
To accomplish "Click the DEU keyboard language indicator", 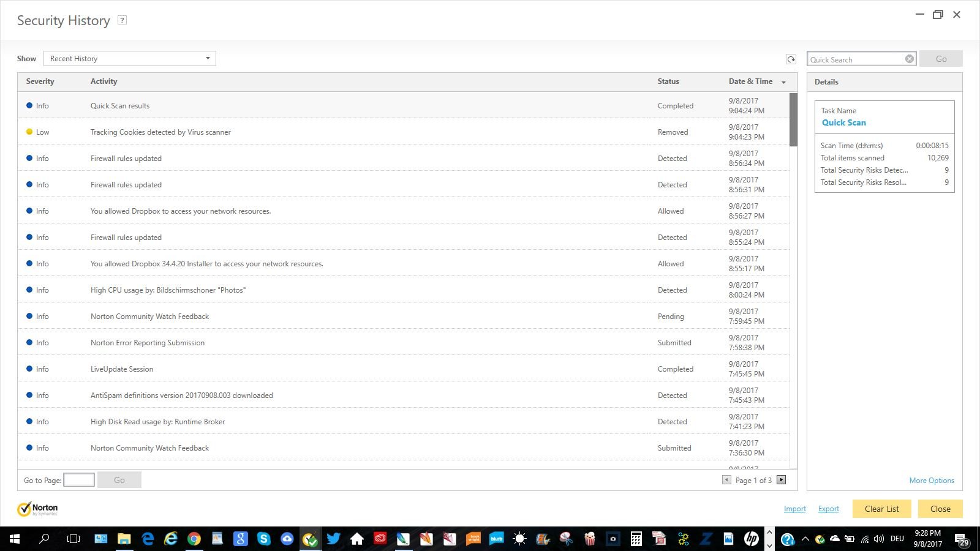I will [x=897, y=539].
